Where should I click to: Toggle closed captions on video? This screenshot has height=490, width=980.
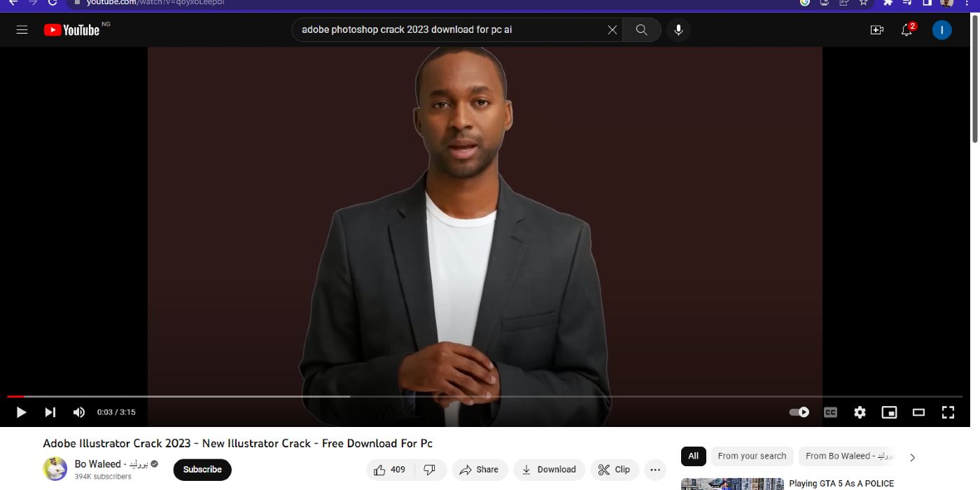[830, 412]
